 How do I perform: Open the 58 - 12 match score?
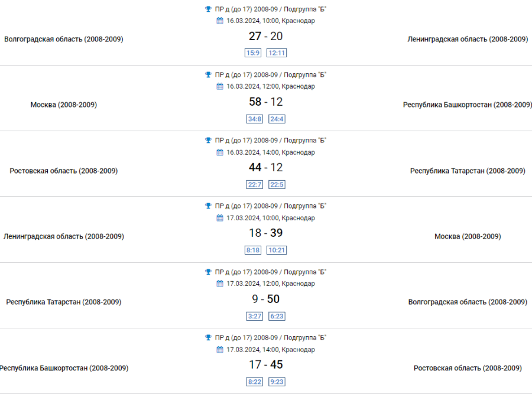[x=265, y=102]
